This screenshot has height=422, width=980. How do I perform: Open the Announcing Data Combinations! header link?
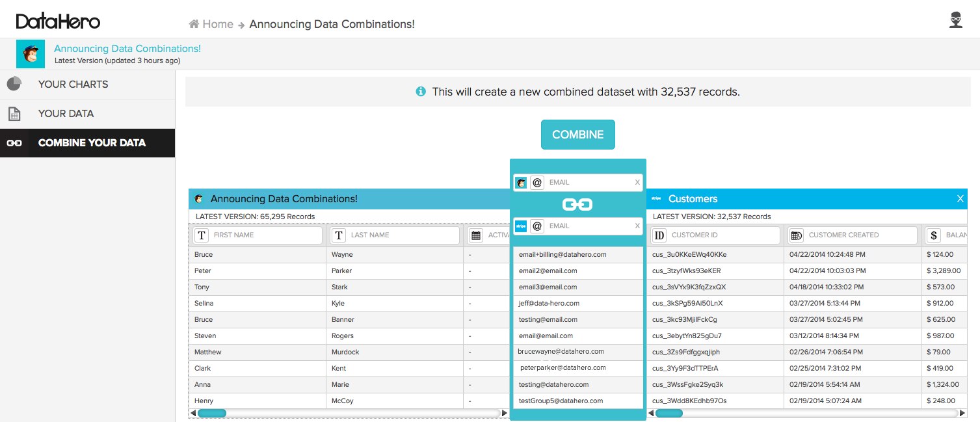click(127, 49)
